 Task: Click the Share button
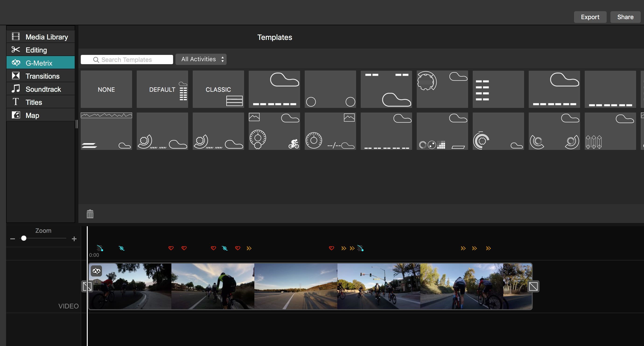[625, 17]
